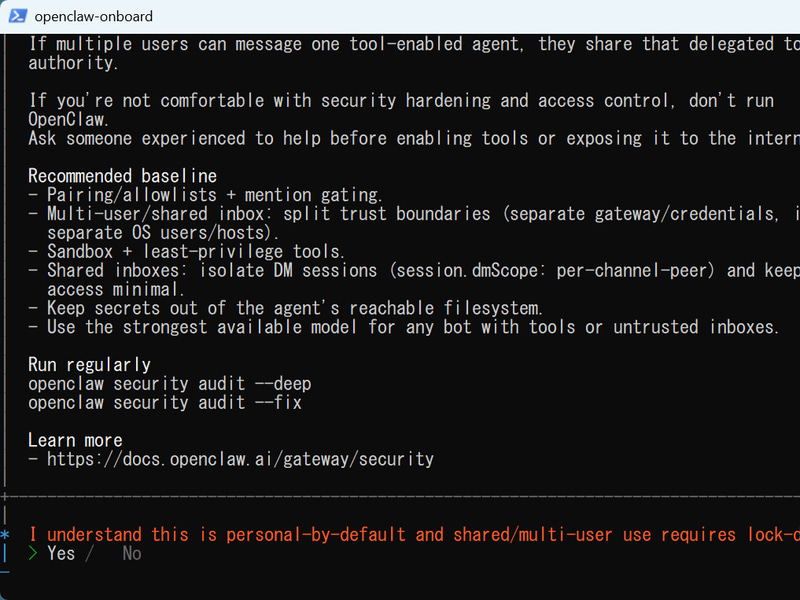This screenshot has height=600, width=800.
Task: Click the blue asterisk prompt marker
Action: point(5,535)
